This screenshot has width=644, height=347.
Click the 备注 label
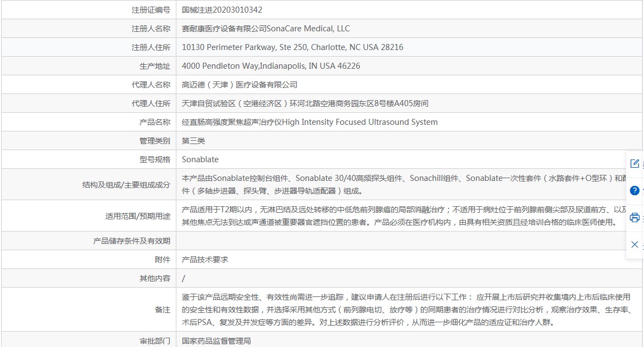coord(163,310)
